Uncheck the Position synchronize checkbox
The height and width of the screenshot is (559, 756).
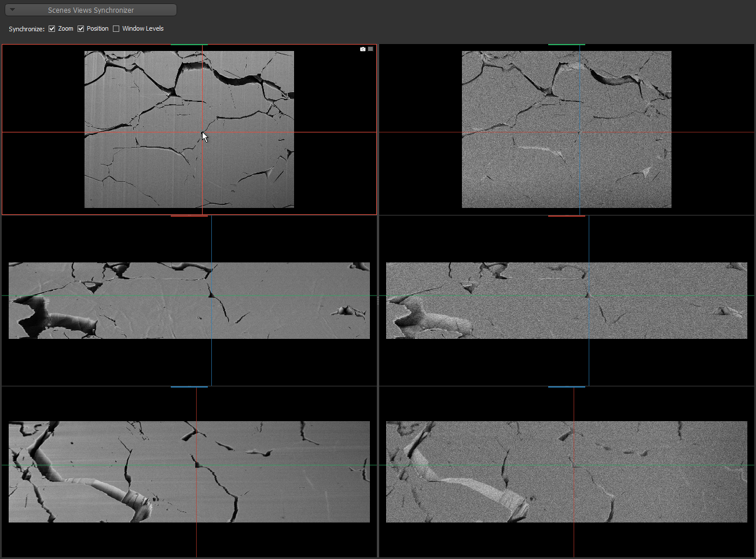click(81, 29)
